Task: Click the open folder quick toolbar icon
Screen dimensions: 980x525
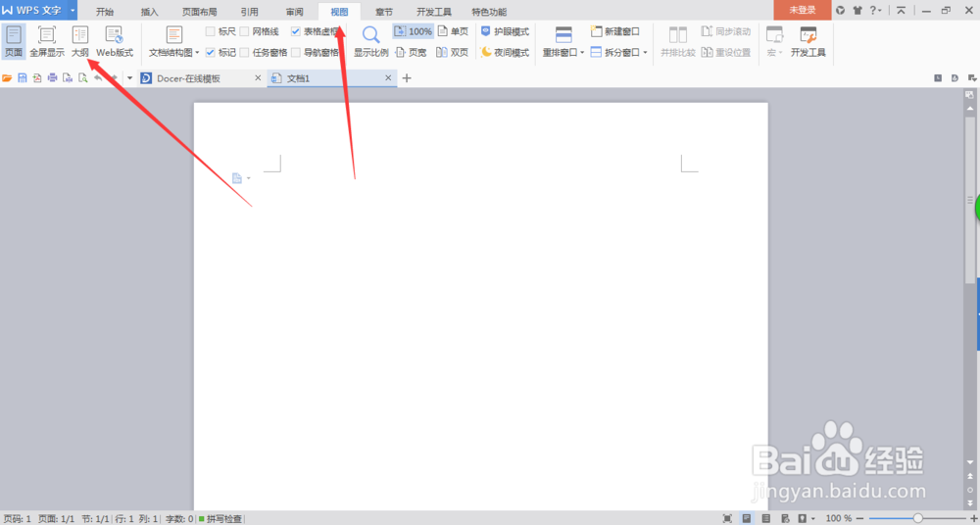Action: point(8,78)
